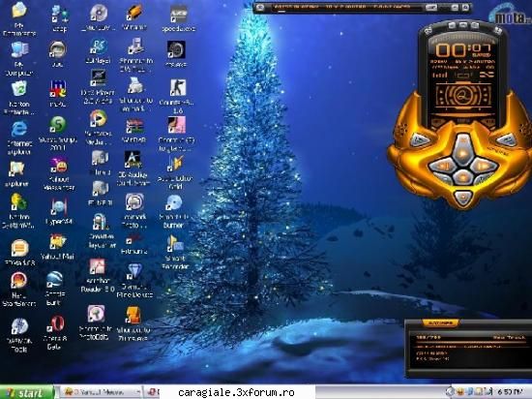Screen dimensions: 532x399
Task: Click the system tray clock showing 6:50 PM
Action: pyautogui.click(x=510, y=392)
